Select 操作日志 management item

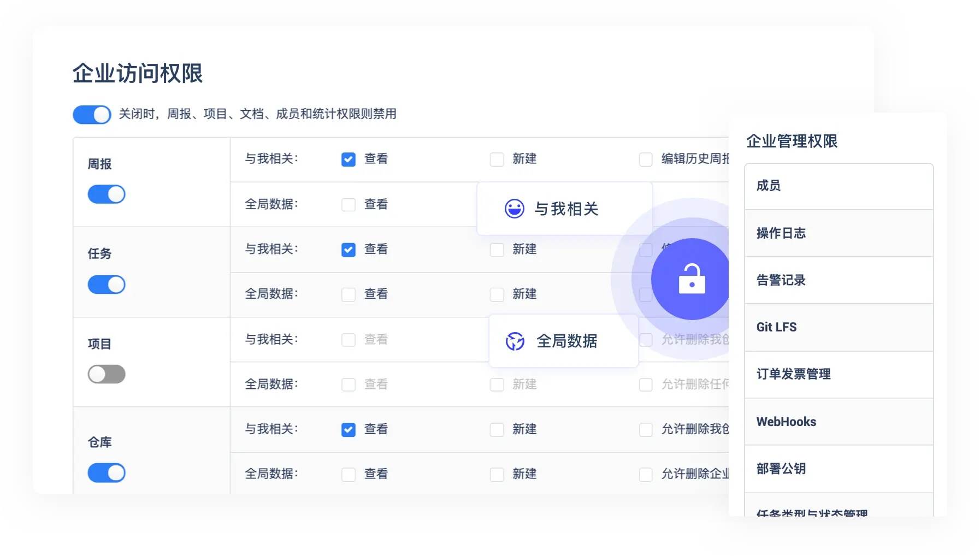tap(839, 233)
